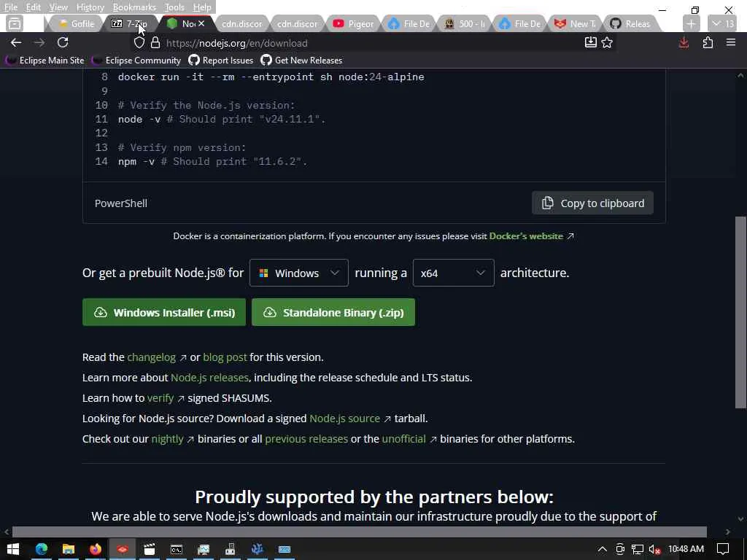The height and width of the screenshot is (560, 747).
Task: Close the Node.js tab
Action: (x=201, y=23)
